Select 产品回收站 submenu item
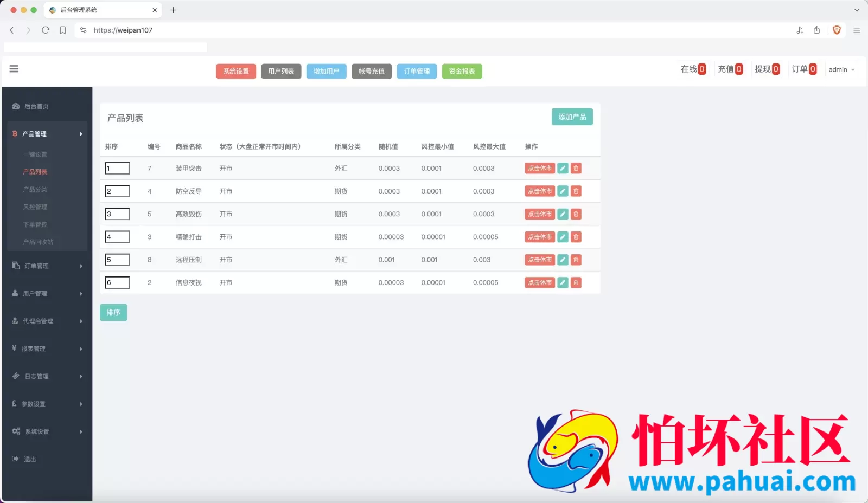The image size is (868, 503). (38, 242)
